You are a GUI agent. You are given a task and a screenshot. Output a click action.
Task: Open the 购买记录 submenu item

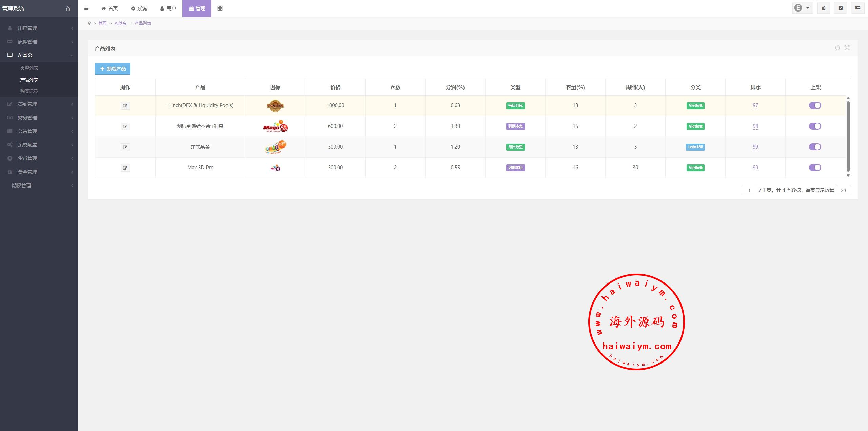coord(29,91)
